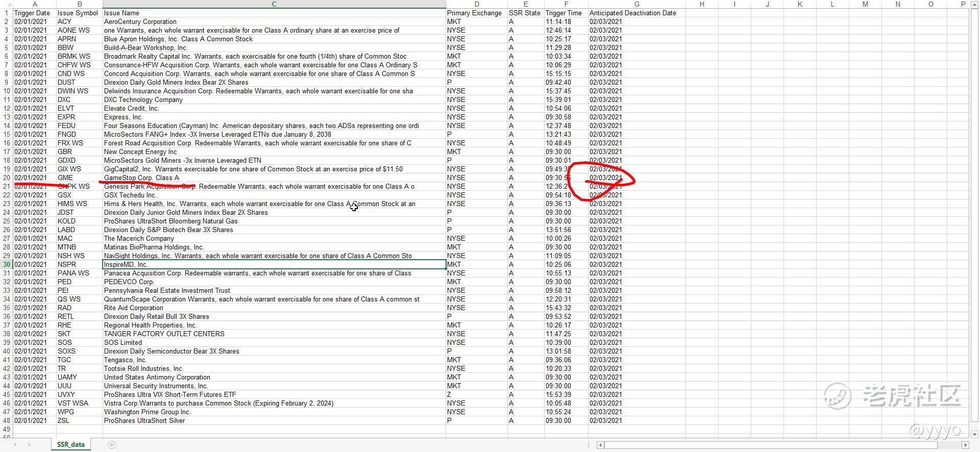The width and height of the screenshot is (980, 452).
Task: Select the ZSL symbol cell
Action: [80, 420]
